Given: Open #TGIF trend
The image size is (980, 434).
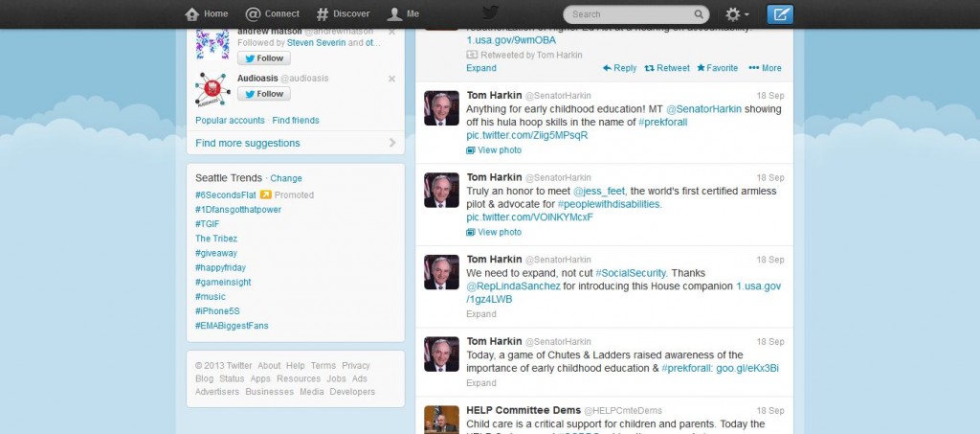Looking at the screenshot, I should (x=208, y=224).
